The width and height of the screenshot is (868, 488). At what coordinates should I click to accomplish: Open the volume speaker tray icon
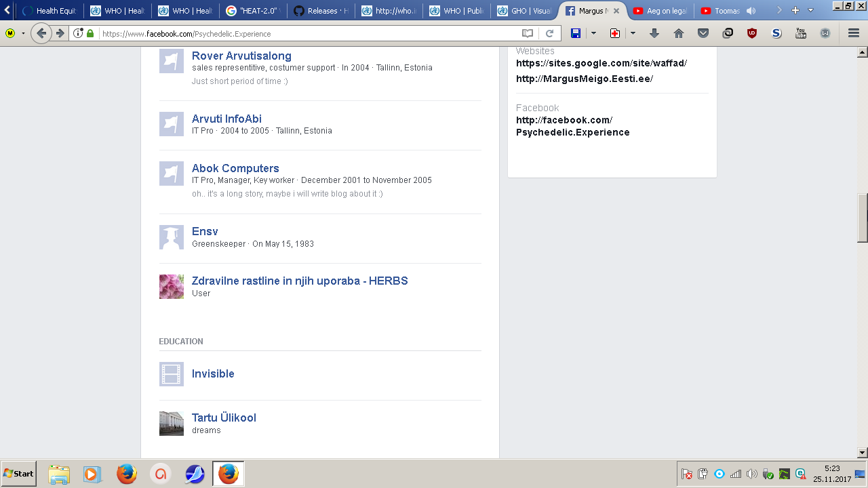[x=751, y=474]
